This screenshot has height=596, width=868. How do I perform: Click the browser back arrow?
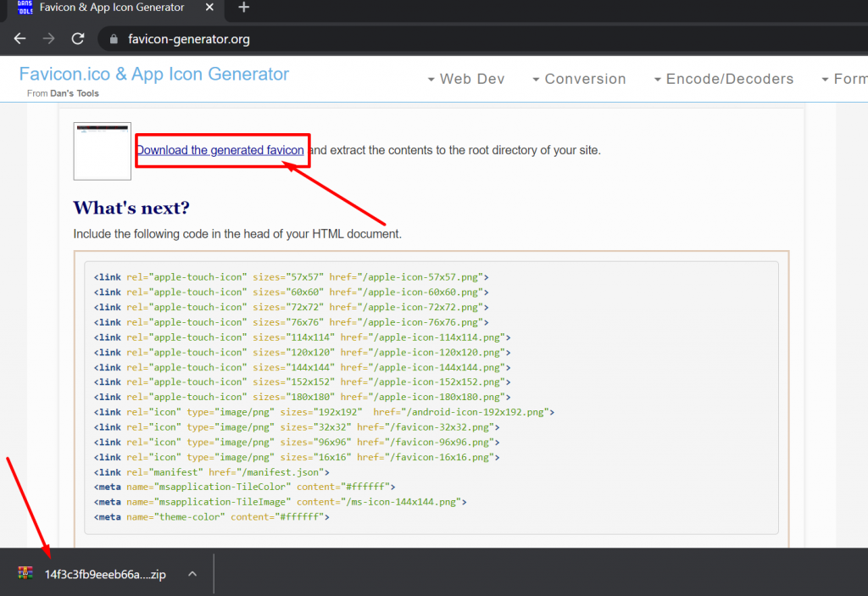pos(20,39)
